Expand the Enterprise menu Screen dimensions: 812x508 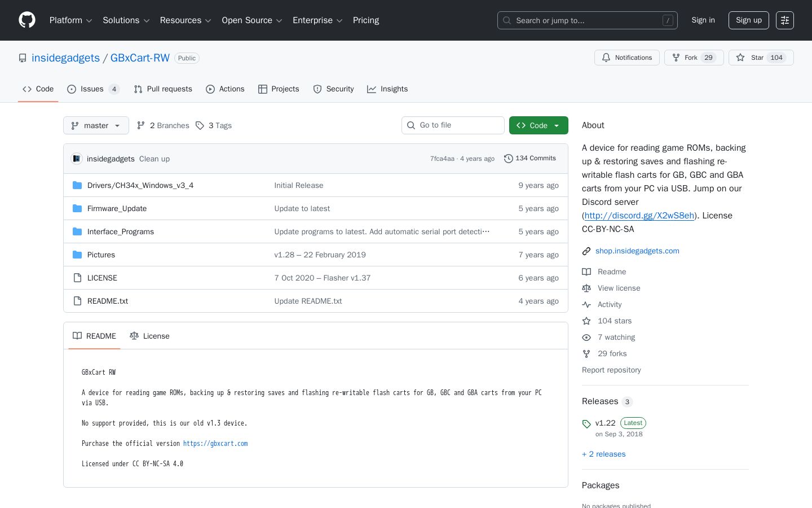pos(317,20)
